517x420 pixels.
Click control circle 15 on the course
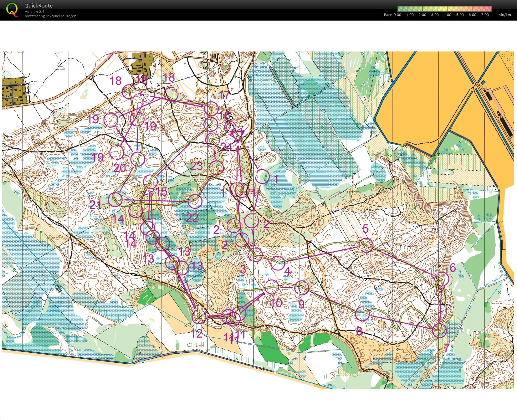pyautogui.click(x=151, y=182)
